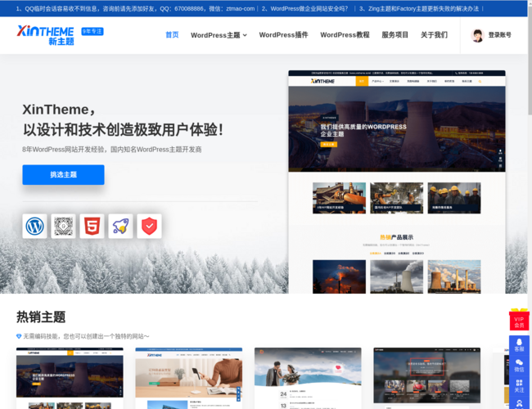This screenshot has height=409, width=532.
Task: Expand the WordPress主题 dropdown menu
Action: 219,35
